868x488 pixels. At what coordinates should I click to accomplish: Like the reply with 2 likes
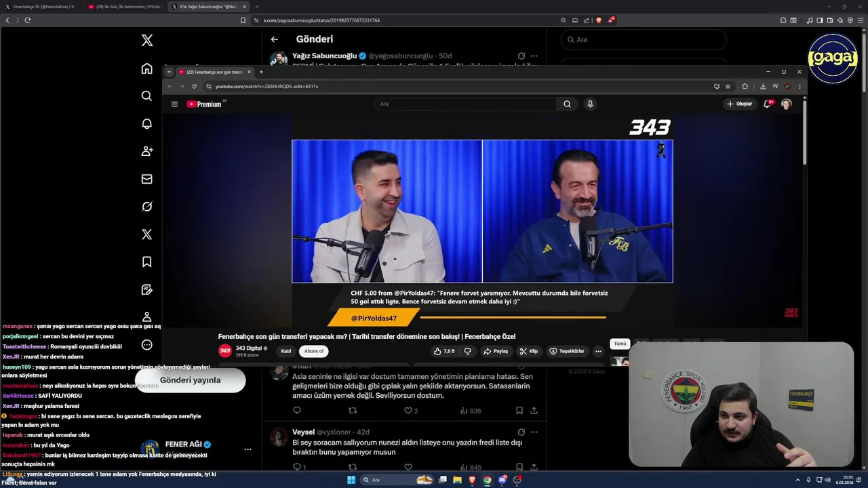pyautogui.click(x=411, y=411)
